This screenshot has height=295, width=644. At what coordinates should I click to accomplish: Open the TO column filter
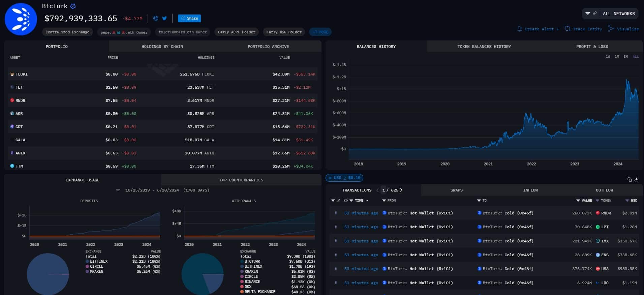pyautogui.click(x=479, y=201)
